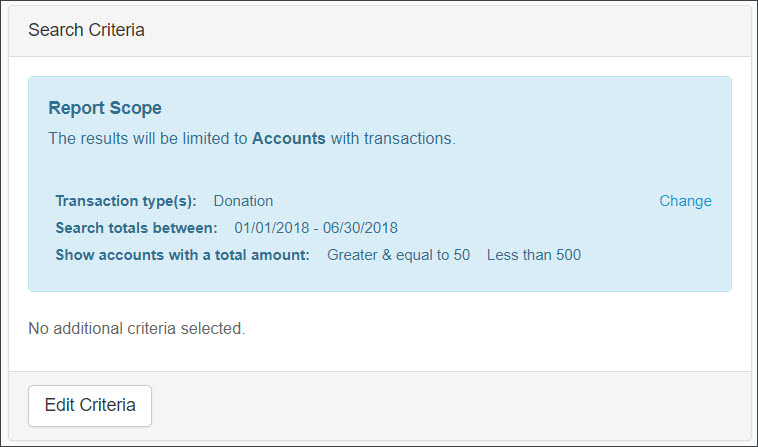The width and height of the screenshot is (758, 447).
Task: Select the bold Accounts word
Action: click(289, 139)
